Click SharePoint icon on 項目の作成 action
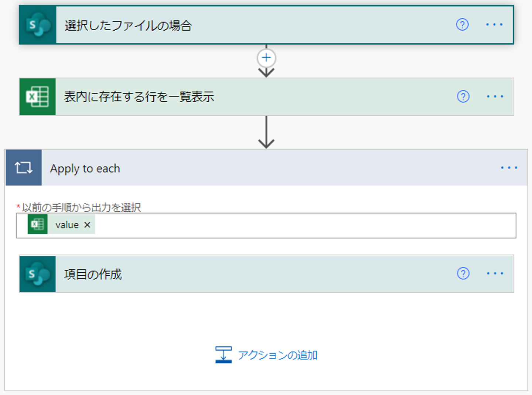Viewport: 532px width, 395px height. click(x=38, y=274)
